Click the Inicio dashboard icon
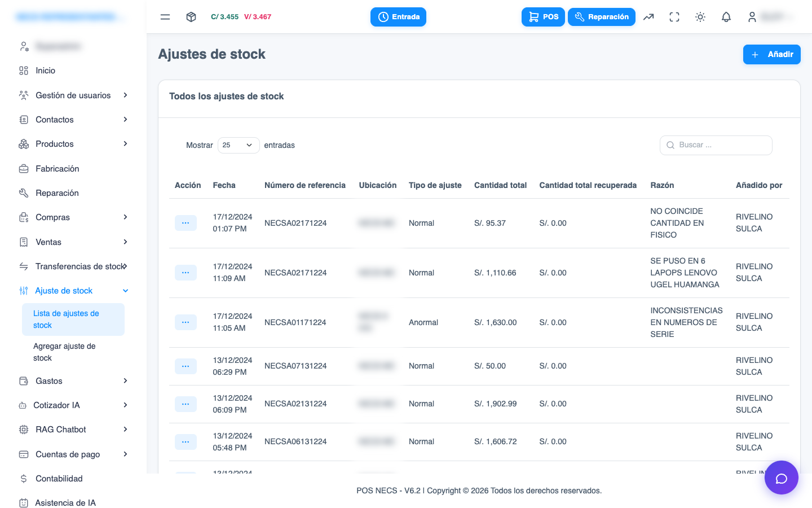Image resolution: width=812 pixels, height=508 pixels. click(24, 71)
